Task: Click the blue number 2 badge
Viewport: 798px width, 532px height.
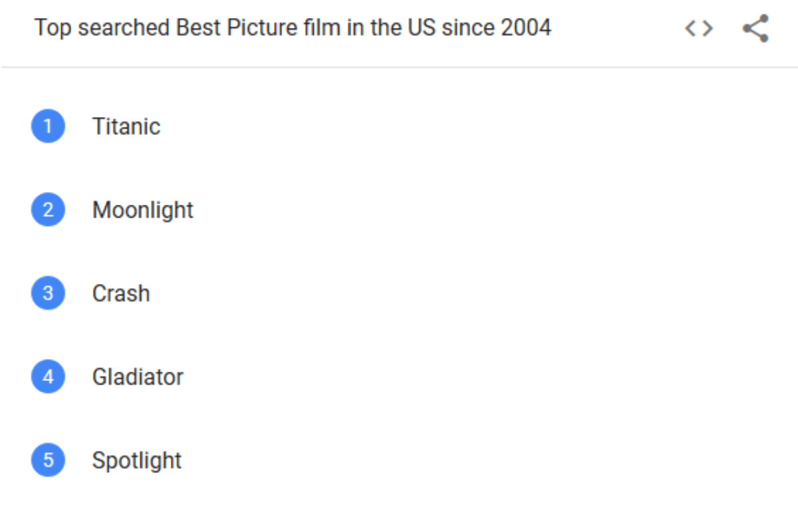Action: [48, 210]
